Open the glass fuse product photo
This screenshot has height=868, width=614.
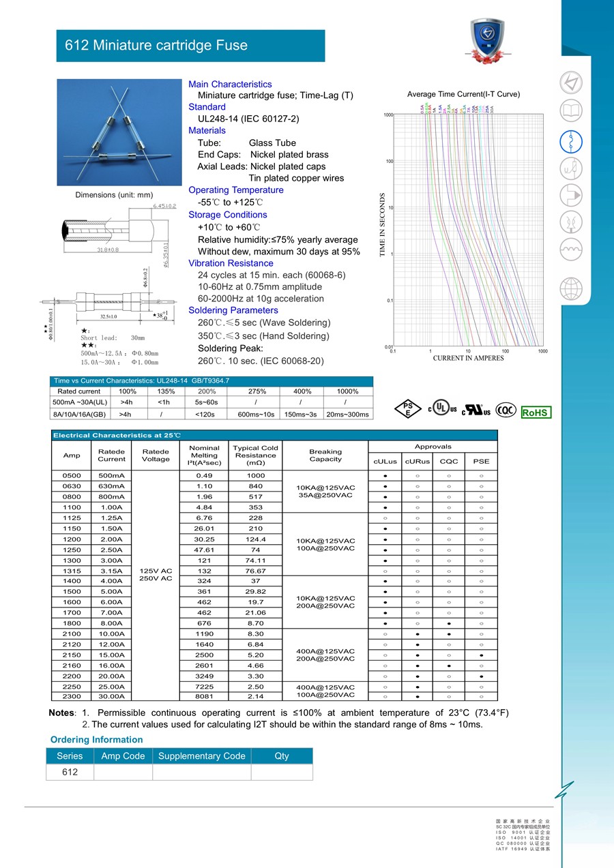[119, 133]
